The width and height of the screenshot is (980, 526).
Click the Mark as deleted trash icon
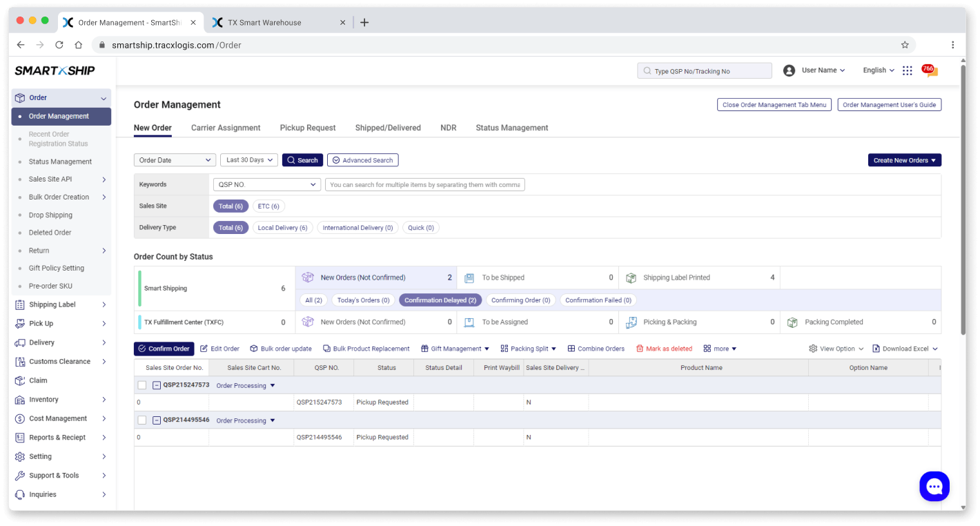click(640, 349)
